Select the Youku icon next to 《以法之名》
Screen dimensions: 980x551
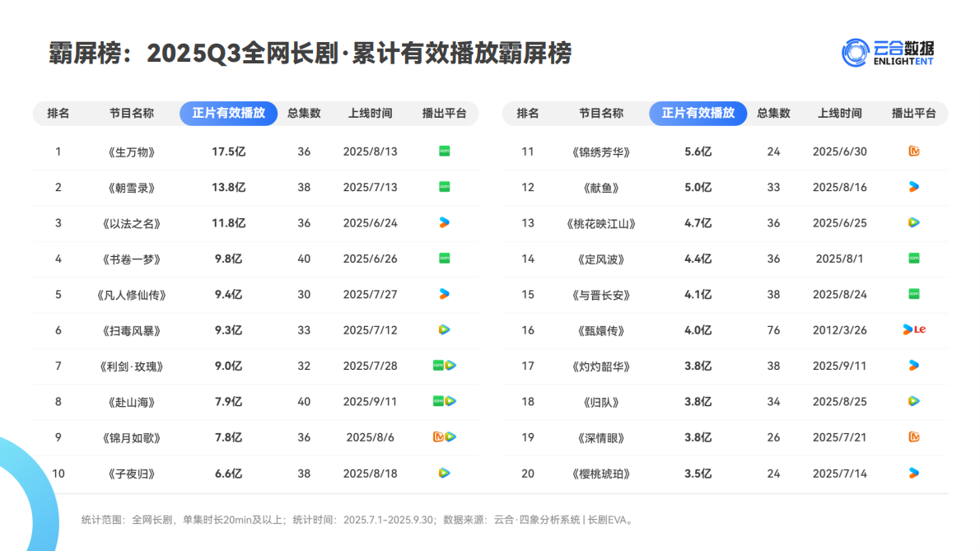(x=445, y=223)
